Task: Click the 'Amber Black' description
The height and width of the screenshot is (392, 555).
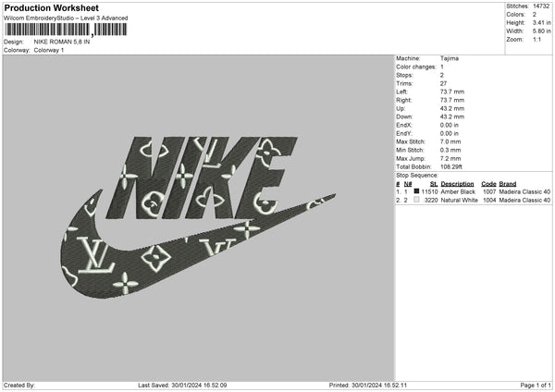Action: click(x=458, y=191)
